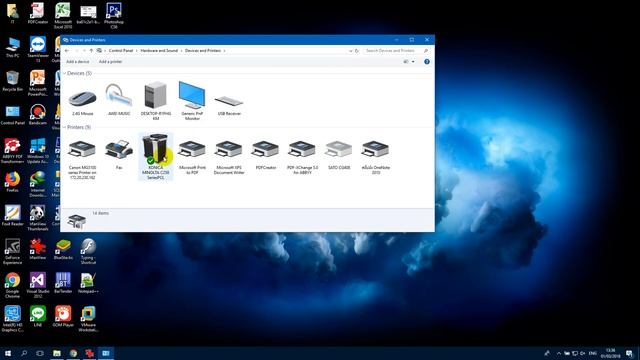
Task: Go back in Devices and Printers
Action: 67,51
